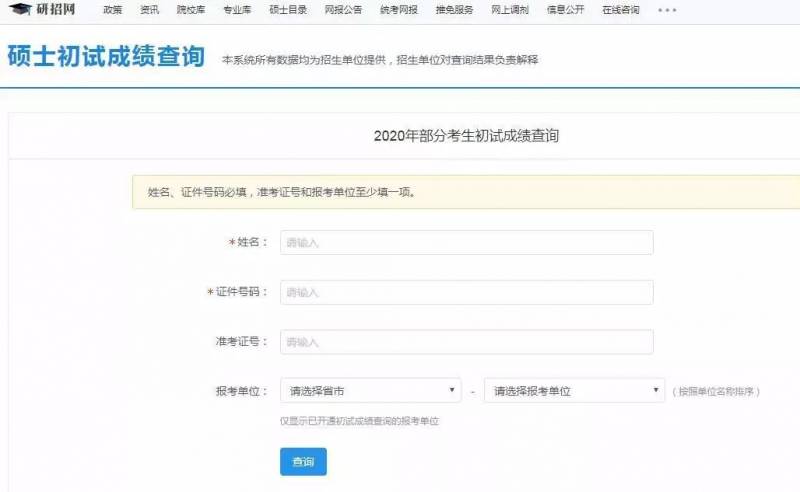Focus the 姓名 input field
Screen dimensions: 800x492
point(466,243)
